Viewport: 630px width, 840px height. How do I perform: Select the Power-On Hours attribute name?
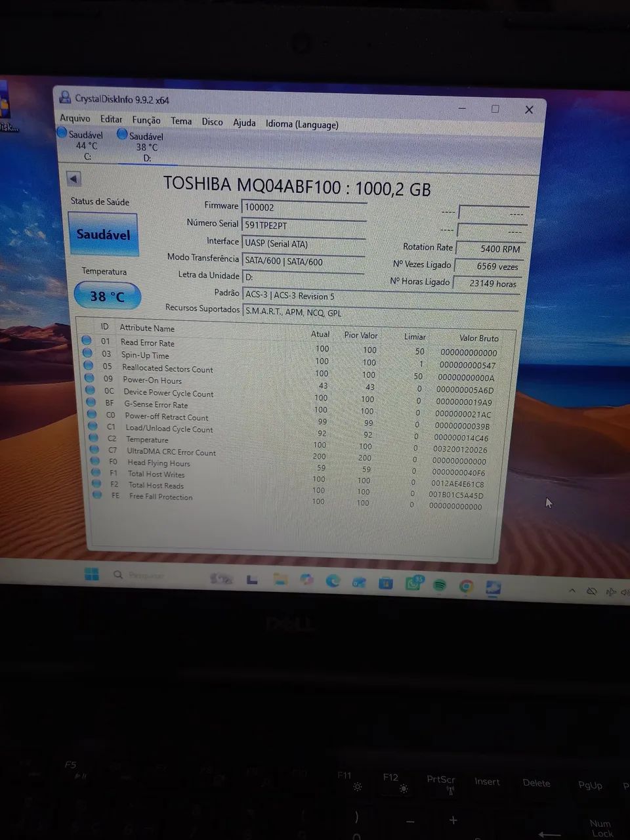click(152, 380)
